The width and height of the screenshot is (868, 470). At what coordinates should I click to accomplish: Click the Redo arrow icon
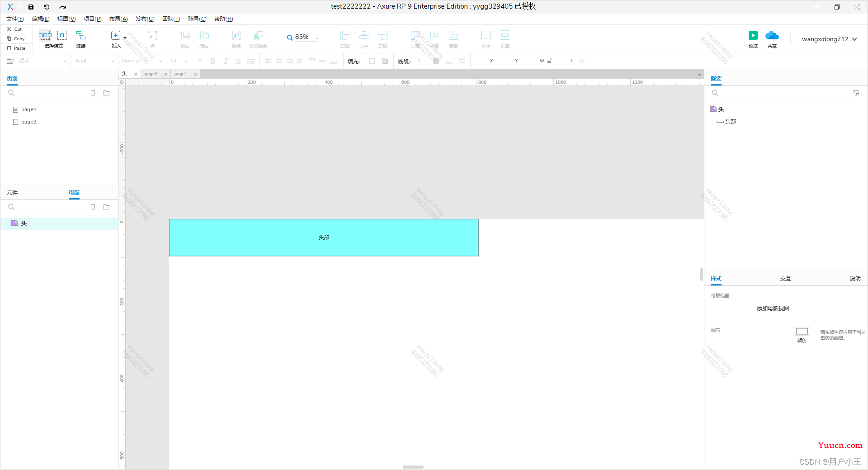tap(63, 7)
